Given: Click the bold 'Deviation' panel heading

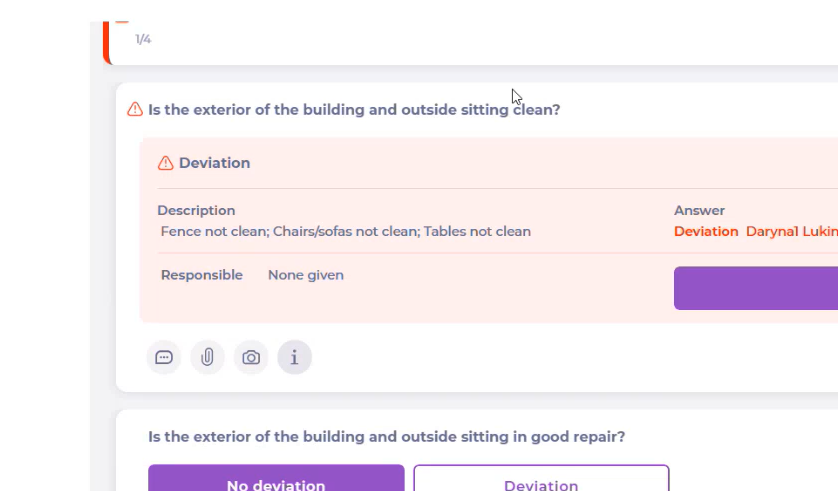Looking at the screenshot, I should (214, 163).
